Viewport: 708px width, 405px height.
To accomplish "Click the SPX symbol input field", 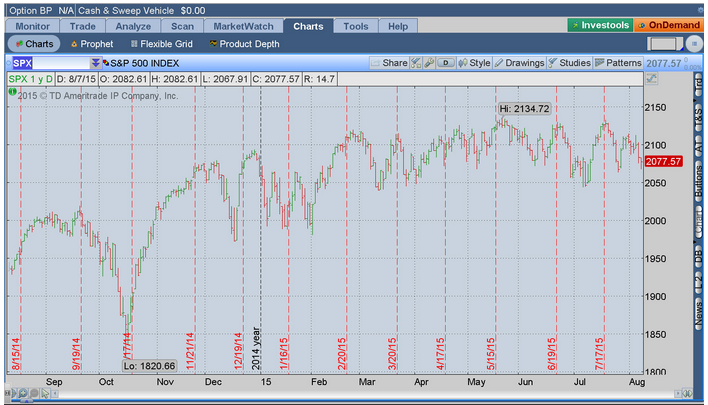I will pyautogui.click(x=51, y=63).
